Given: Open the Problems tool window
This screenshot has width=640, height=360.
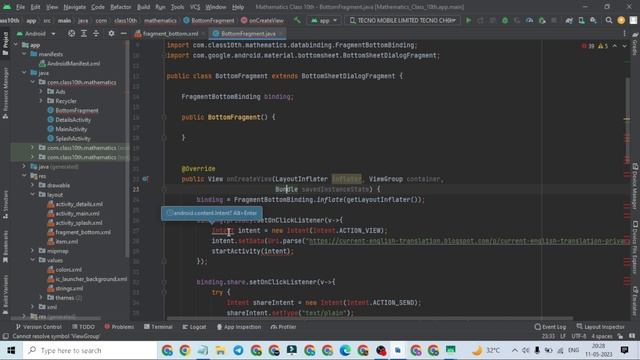Looking at the screenshot, I should point(119,327).
